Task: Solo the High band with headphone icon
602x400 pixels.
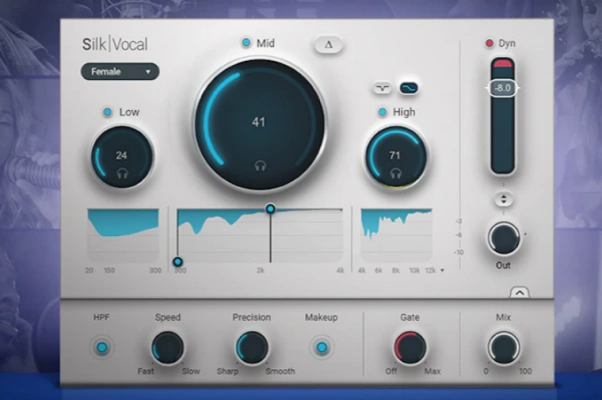Action: [x=395, y=173]
